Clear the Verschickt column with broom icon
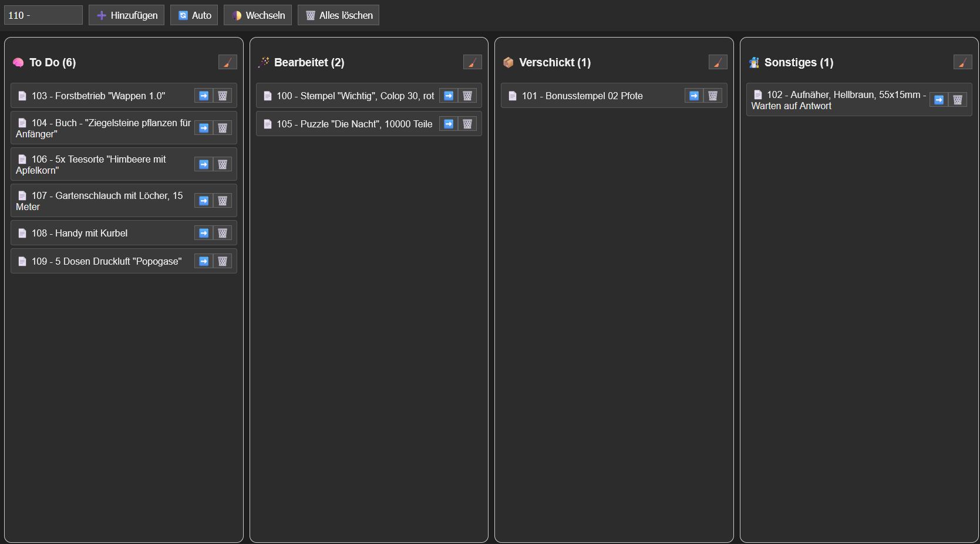The width and height of the screenshot is (980, 544). (x=718, y=62)
